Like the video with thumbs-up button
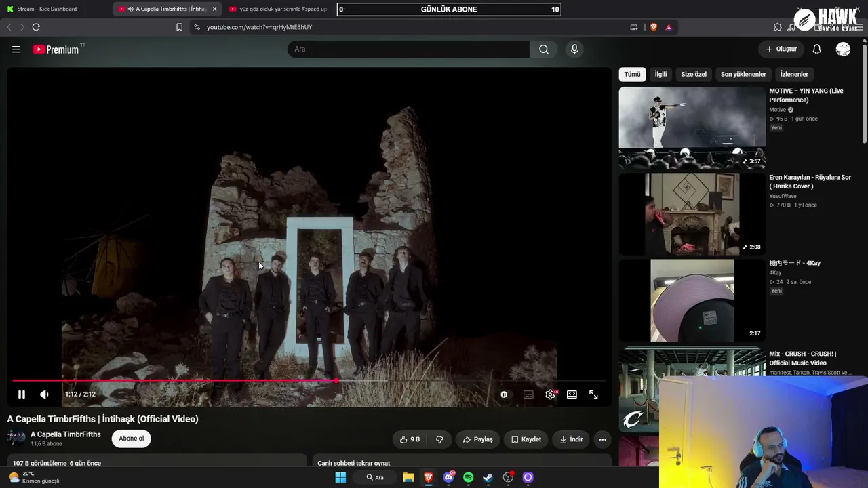 pyautogui.click(x=410, y=439)
